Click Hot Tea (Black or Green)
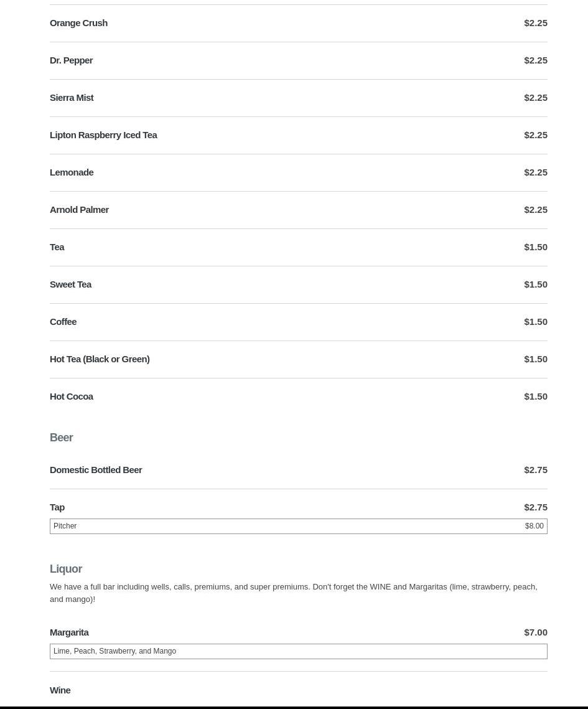 100,359
